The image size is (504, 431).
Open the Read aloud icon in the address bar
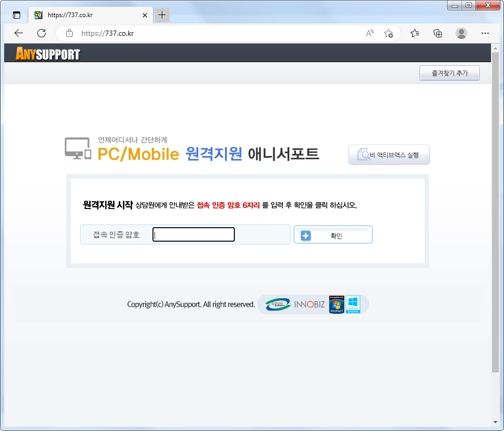tap(370, 33)
